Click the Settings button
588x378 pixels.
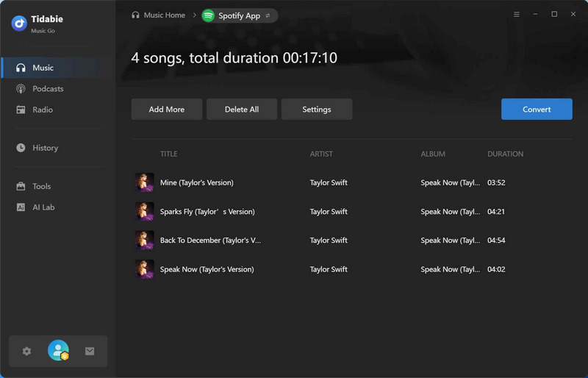click(317, 110)
